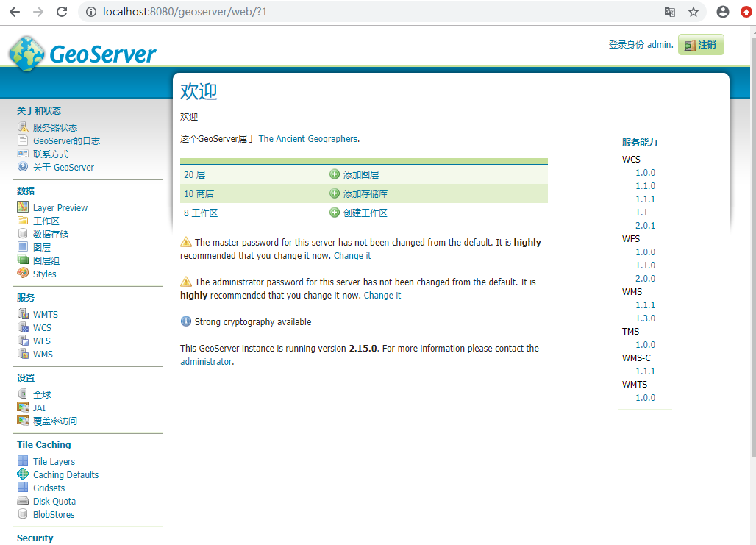Screen dimensions: 756x545
Task: Click the site info icon in address bar
Action: [x=90, y=12]
